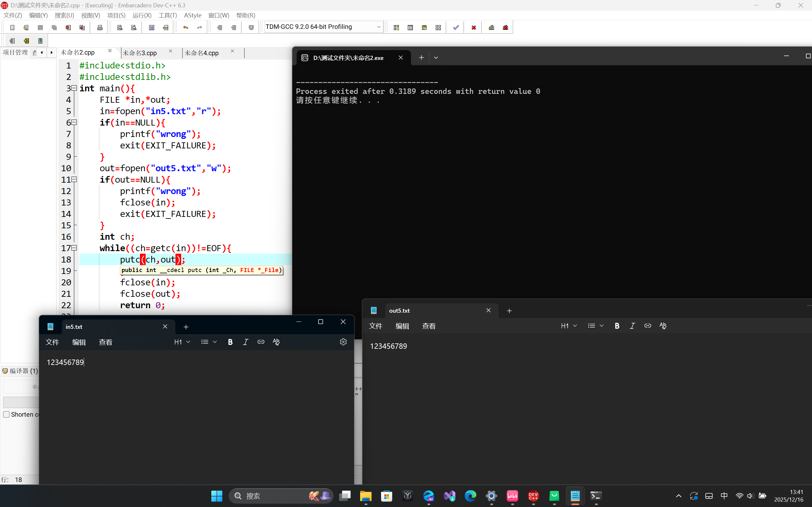Image resolution: width=812 pixels, height=507 pixels.
Task: Open the H1 heading dropdown in out5.txt
Action: point(569,326)
